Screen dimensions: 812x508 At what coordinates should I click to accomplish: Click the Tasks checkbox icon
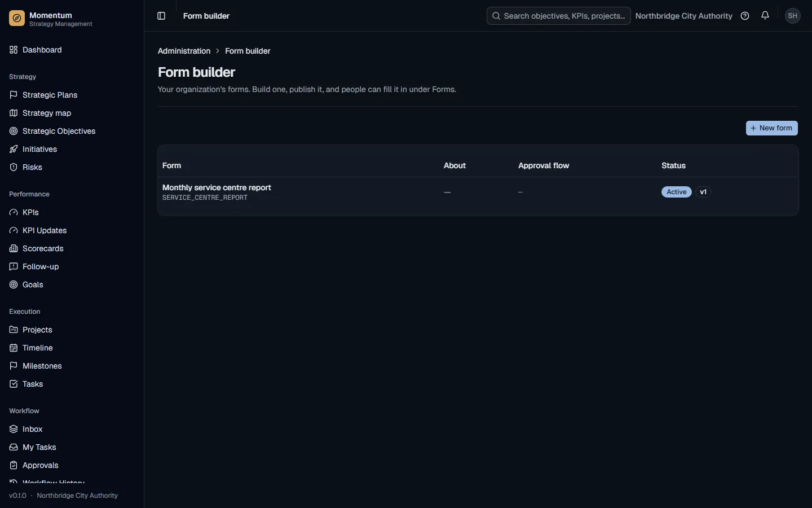(14, 384)
